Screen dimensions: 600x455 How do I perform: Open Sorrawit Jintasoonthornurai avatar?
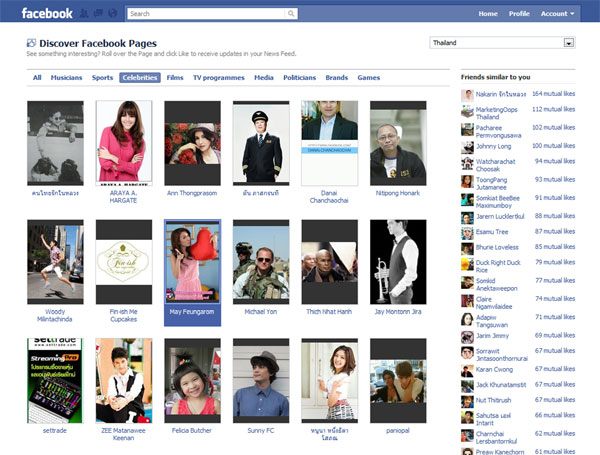click(467, 353)
